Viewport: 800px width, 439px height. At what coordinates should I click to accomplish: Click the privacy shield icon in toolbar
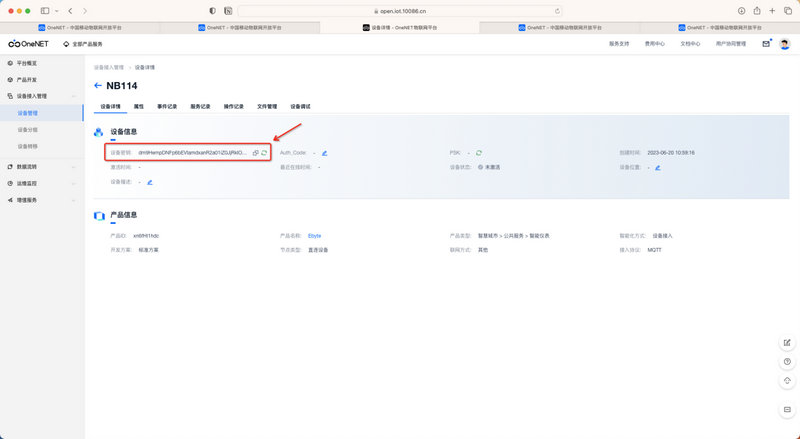point(213,11)
